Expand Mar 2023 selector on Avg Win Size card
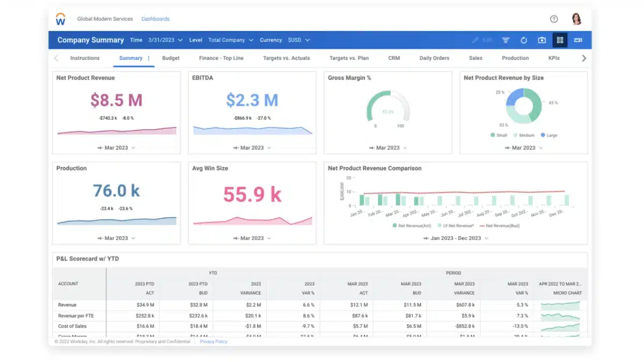Image resolution: width=644 pixels, height=362 pixels. coord(252,238)
